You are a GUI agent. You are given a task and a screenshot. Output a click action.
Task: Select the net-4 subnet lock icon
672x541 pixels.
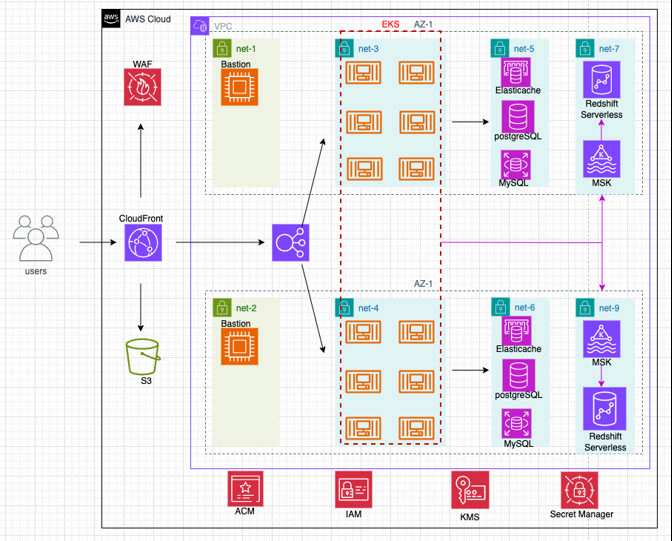(x=344, y=308)
